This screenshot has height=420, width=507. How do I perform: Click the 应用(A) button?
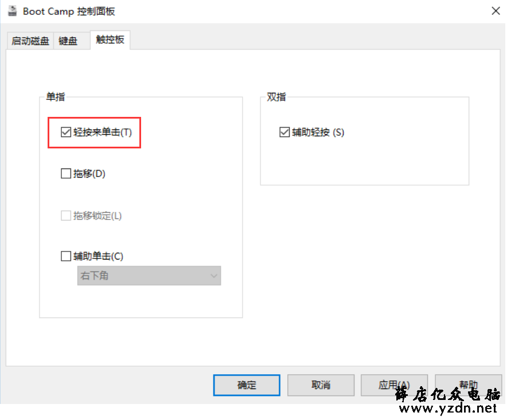pyautogui.click(x=394, y=385)
